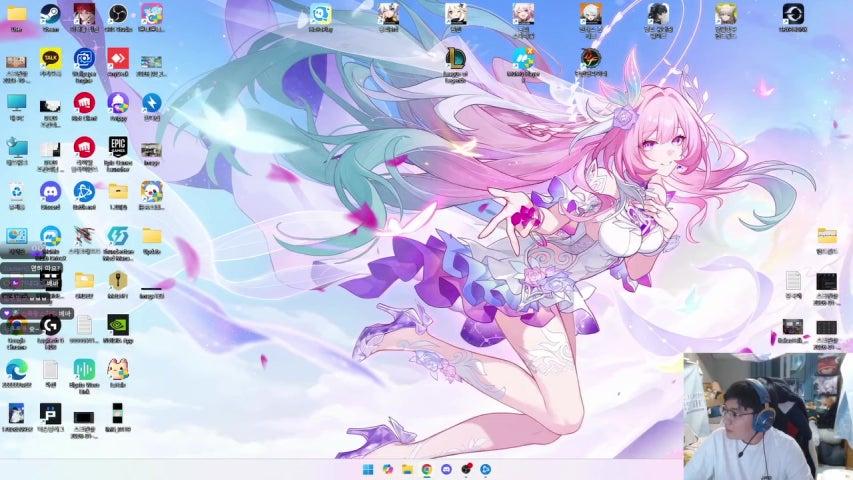The image size is (853, 480).
Task: Open the NVIDIA App shortcut
Action: pyautogui.click(x=117, y=325)
